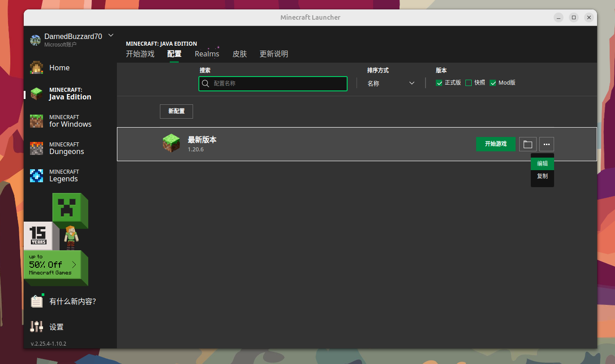Click the 最新版本 grass block icon
This screenshot has height=364, width=615.
(x=171, y=143)
